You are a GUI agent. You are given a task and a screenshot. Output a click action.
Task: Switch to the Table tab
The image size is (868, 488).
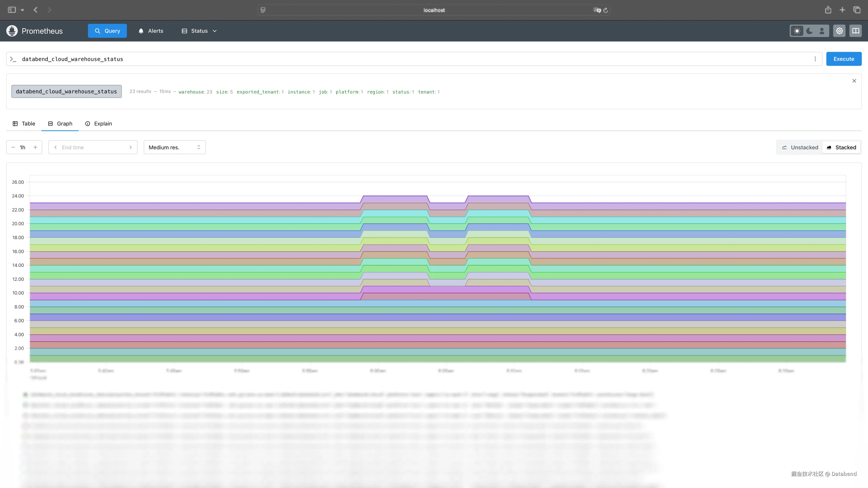click(24, 124)
